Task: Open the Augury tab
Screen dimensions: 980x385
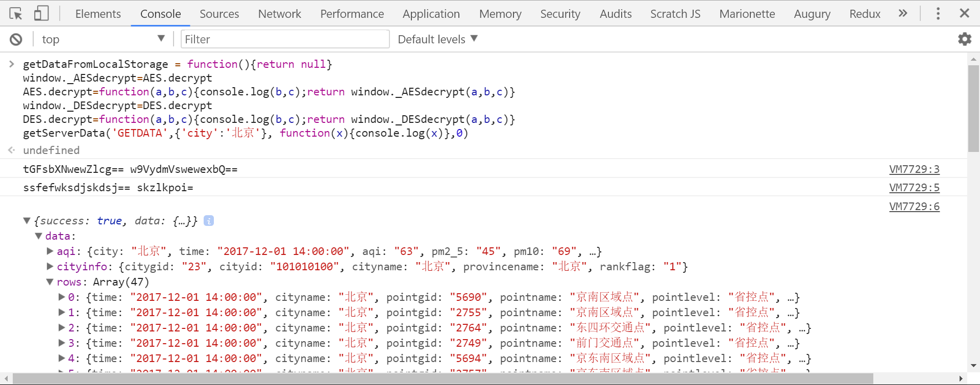Action: (812, 14)
